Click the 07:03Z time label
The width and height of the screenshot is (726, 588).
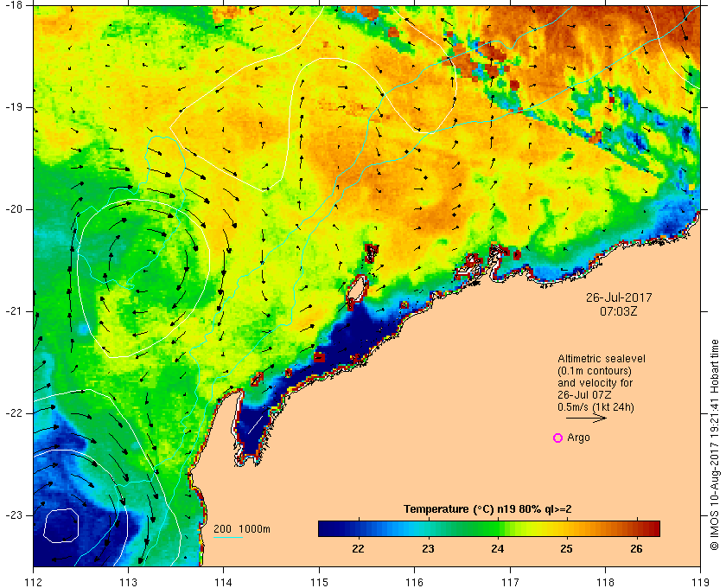(619, 311)
